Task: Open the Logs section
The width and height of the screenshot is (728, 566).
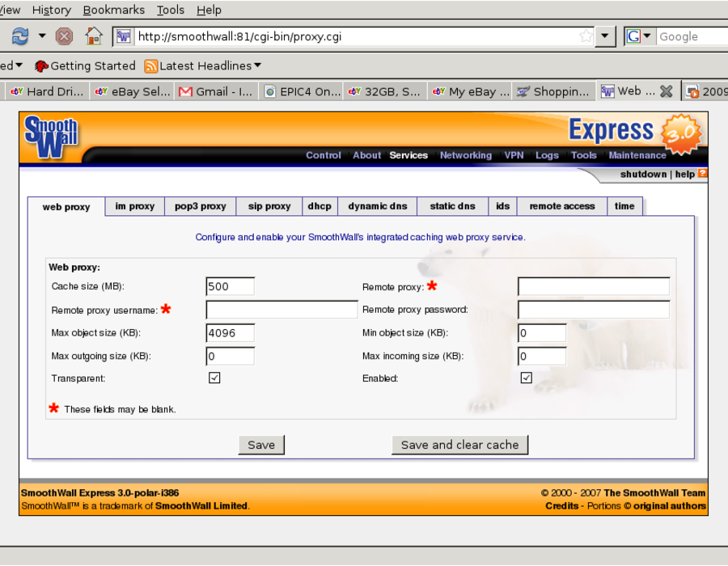Action: click(x=547, y=155)
